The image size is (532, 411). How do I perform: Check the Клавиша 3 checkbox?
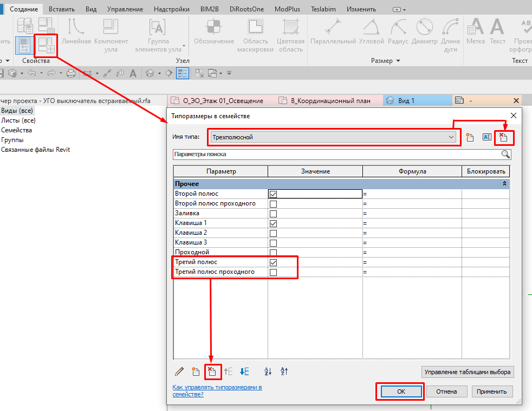click(273, 243)
